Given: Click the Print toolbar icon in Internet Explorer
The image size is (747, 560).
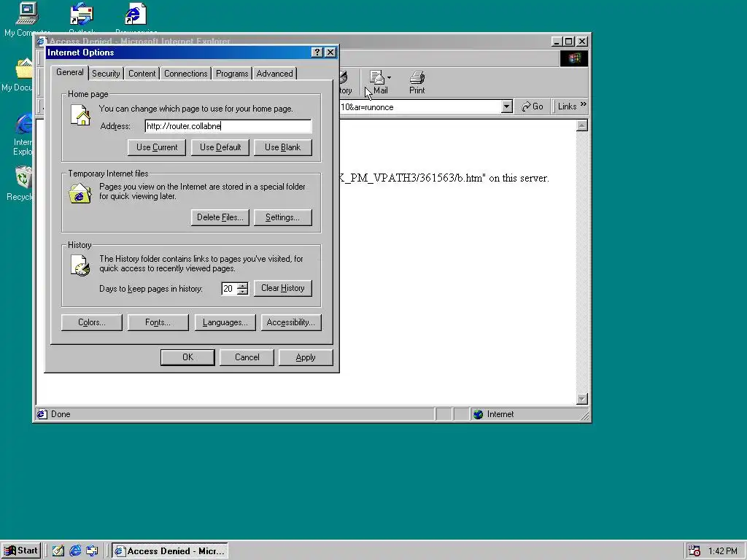Looking at the screenshot, I should coord(417,82).
